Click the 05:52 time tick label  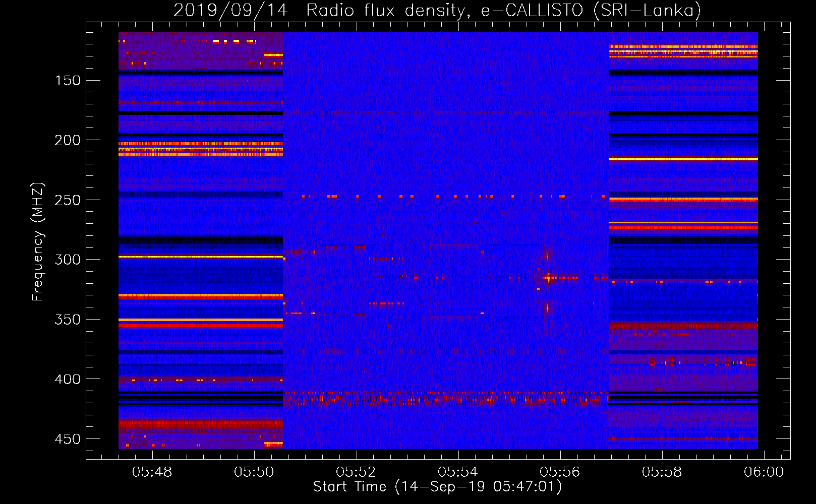pyautogui.click(x=356, y=472)
